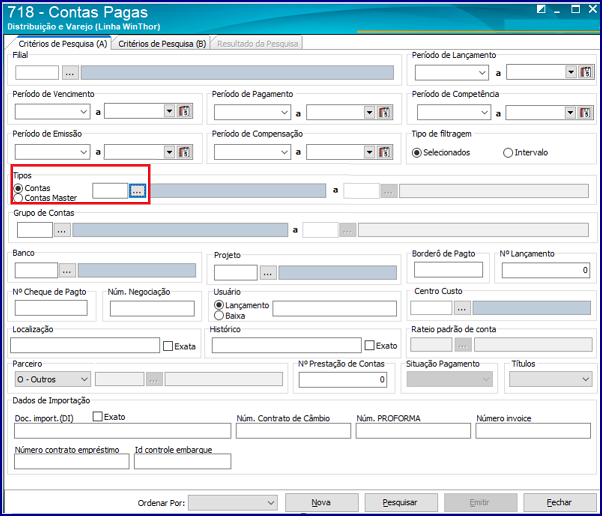Screen dimensions: 602x516
Task: Click the Pesquisar button
Action: tap(400, 502)
